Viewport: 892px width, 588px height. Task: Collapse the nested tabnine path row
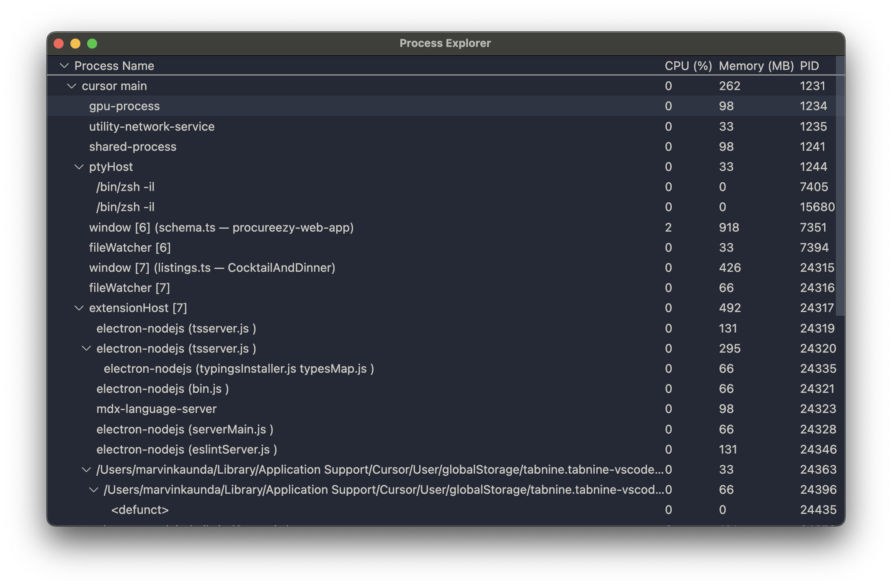[94, 490]
